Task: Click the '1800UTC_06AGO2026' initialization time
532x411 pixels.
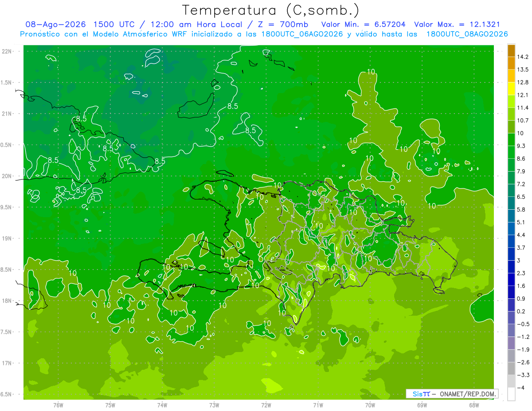Action: click(301, 34)
